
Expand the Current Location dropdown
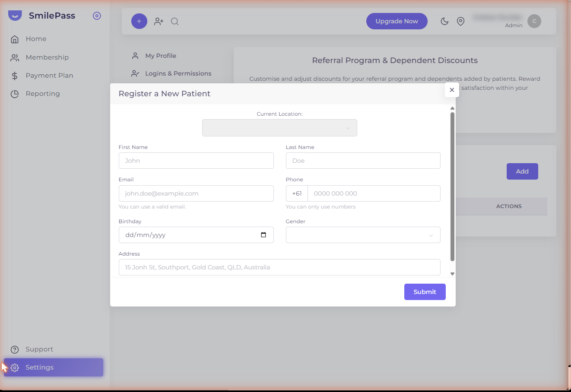pos(279,128)
